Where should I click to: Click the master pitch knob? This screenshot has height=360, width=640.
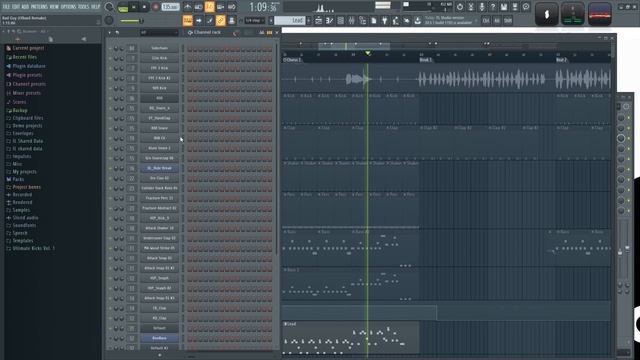pos(109,20)
